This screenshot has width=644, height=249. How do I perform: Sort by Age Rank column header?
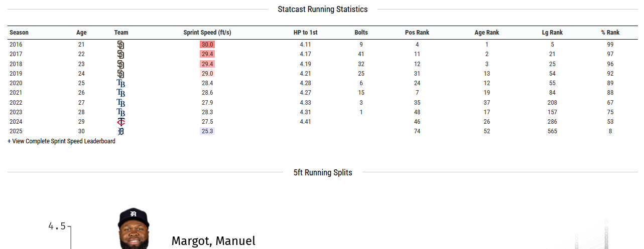click(x=487, y=33)
